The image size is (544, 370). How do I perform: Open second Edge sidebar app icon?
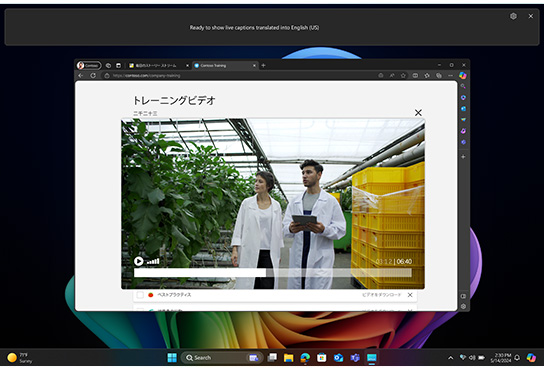[463, 98]
